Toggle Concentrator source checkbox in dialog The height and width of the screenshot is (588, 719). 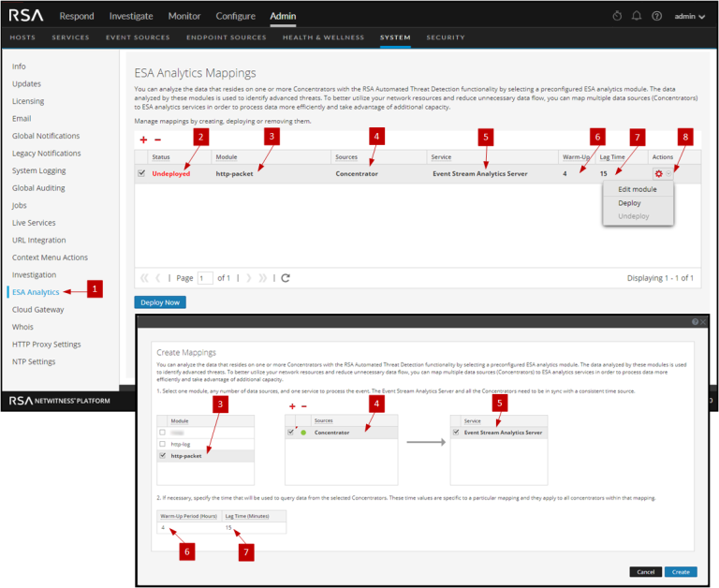point(290,432)
